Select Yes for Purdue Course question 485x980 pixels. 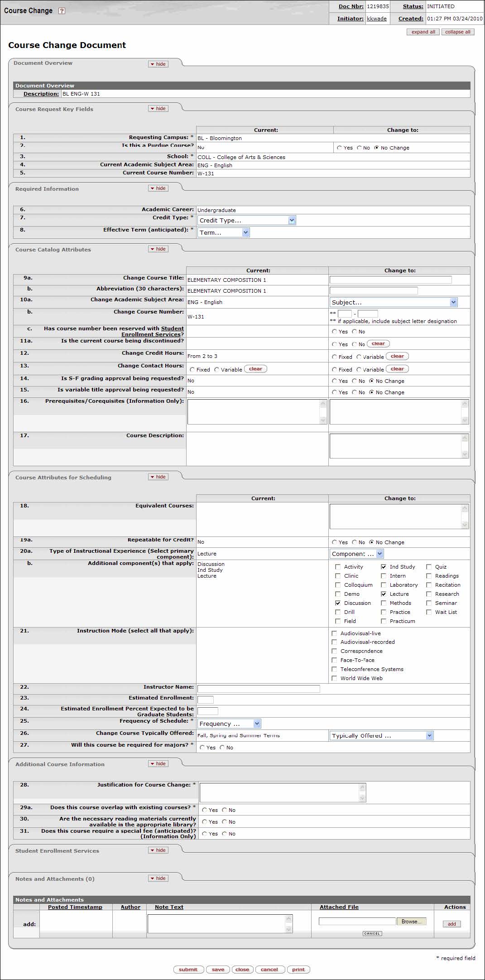click(340, 148)
